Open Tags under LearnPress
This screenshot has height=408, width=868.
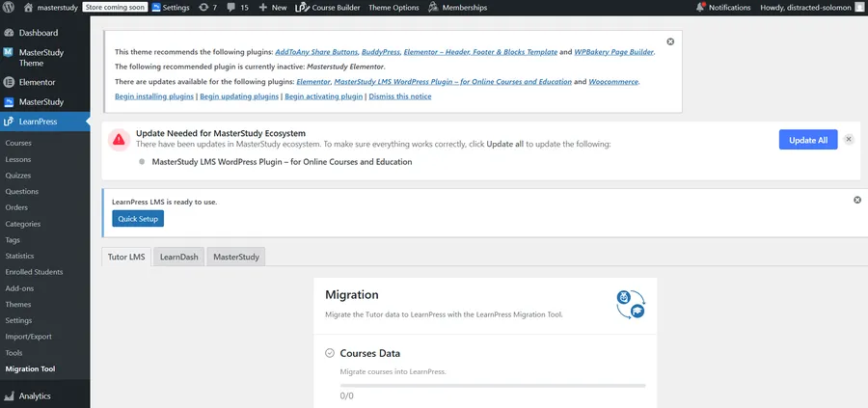pos(13,240)
